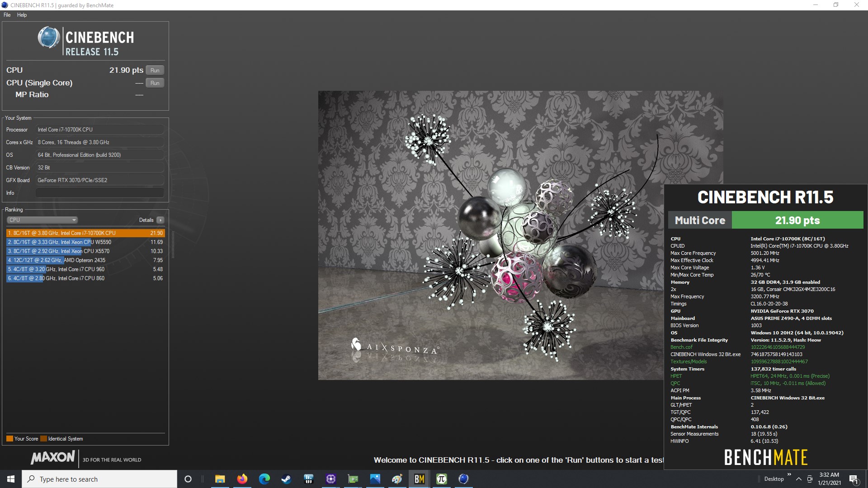868x488 pixels.
Task: Open the notification center icon
Action: point(854,479)
